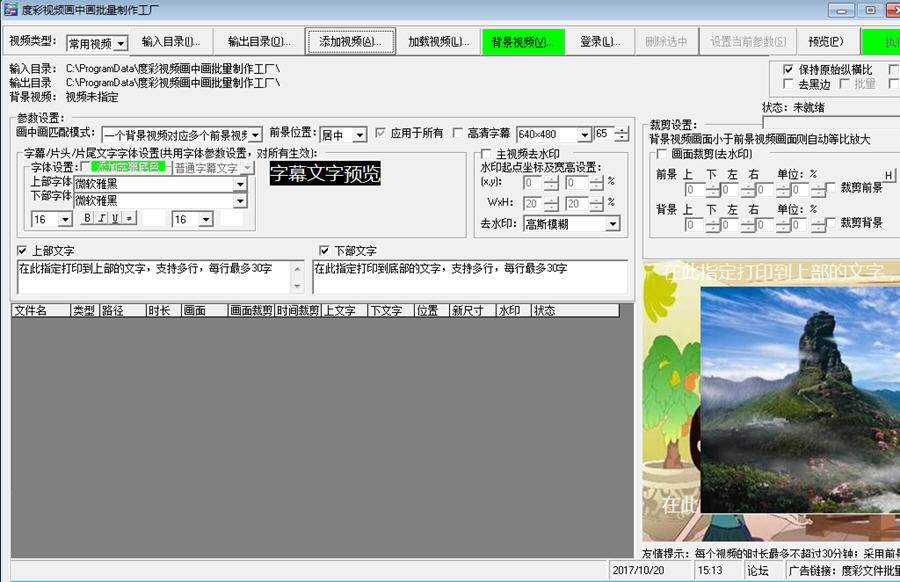Click lower font color box after second size dropdown
Image resolution: width=900 pixels, height=582 pixels.
232,219
